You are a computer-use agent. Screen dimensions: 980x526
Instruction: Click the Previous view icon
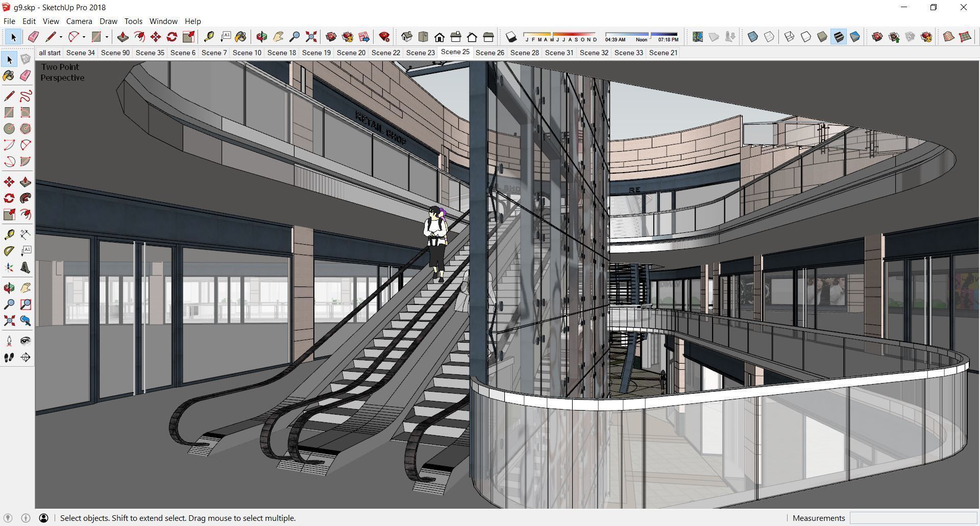pyautogui.click(x=26, y=321)
